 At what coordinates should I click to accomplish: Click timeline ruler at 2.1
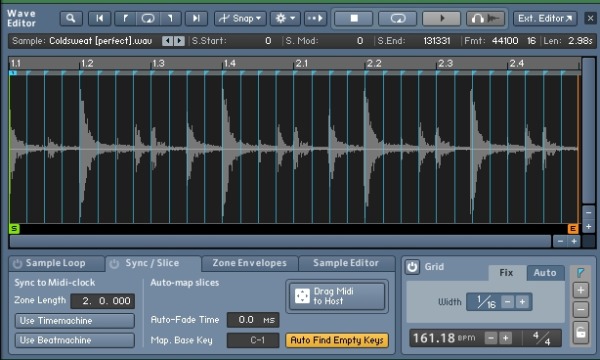click(x=302, y=63)
